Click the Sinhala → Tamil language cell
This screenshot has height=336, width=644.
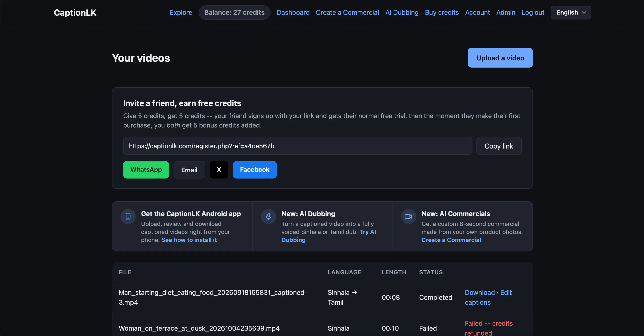[342, 297]
